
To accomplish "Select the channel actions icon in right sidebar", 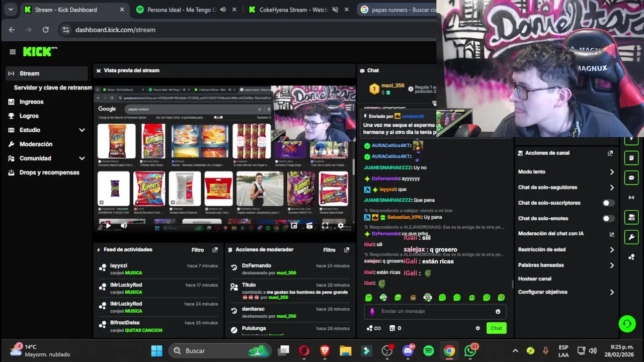I will 631,217.
